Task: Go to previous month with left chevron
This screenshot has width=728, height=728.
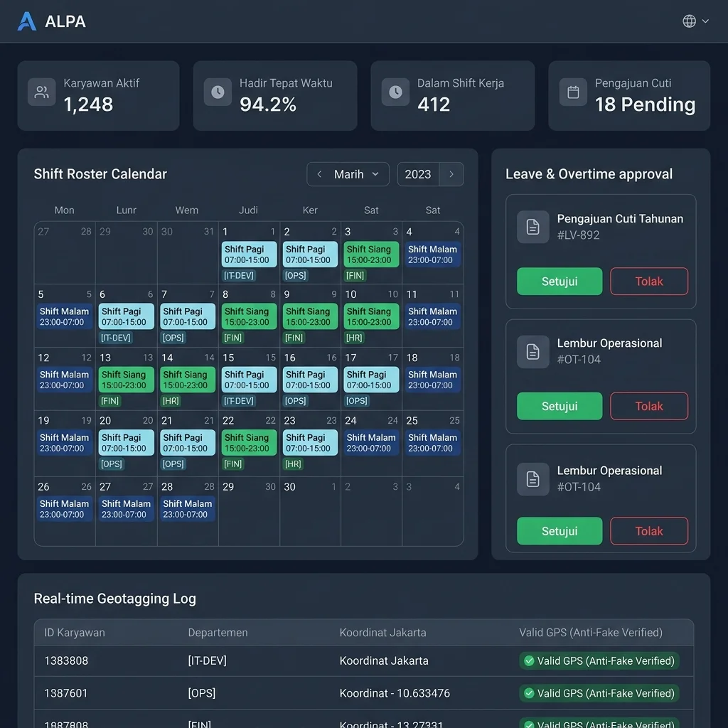Action: pos(319,174)
